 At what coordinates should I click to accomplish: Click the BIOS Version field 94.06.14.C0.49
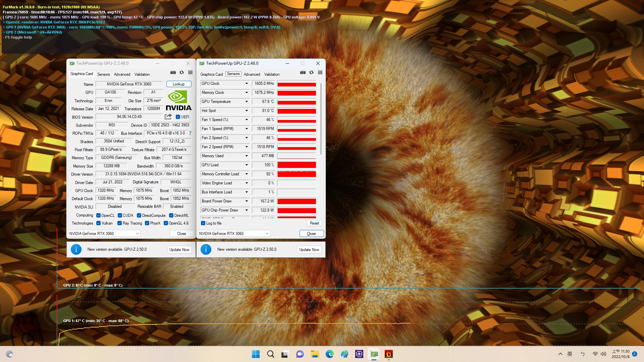tap(129, 117)
